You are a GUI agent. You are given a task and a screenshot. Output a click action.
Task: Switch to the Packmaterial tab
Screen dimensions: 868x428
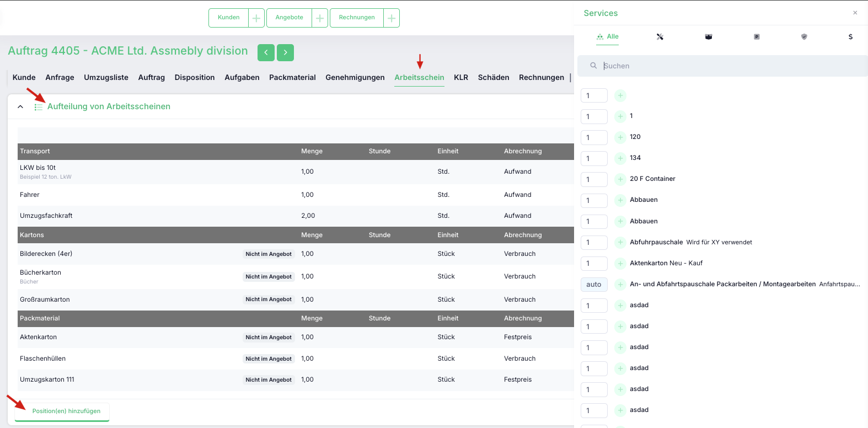click(x=292, y=77)
